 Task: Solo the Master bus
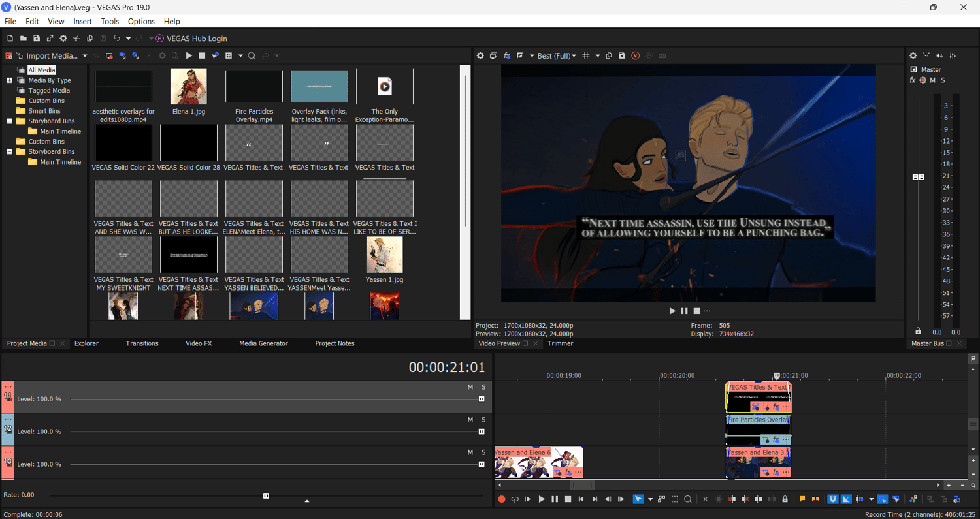tap(943, 80)
